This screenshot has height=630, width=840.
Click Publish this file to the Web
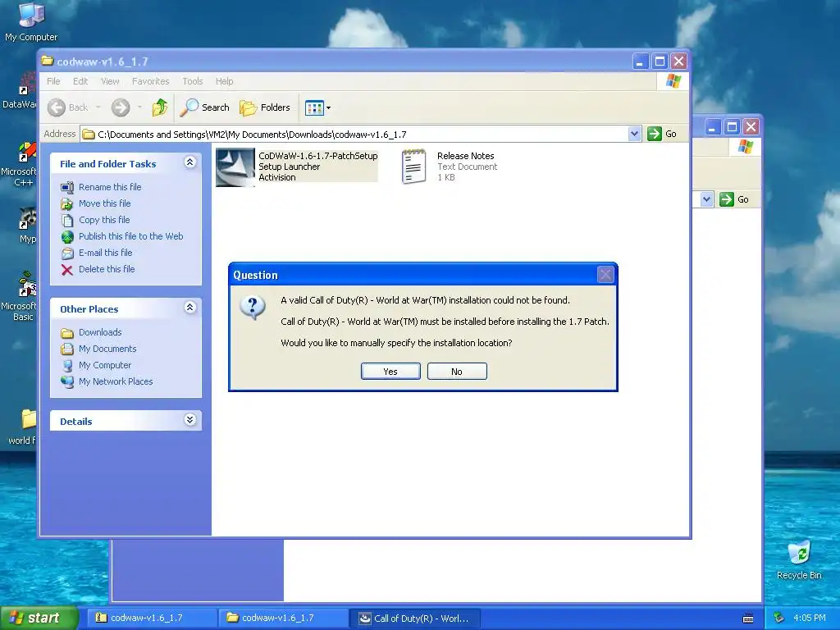(x=130, y=236)
